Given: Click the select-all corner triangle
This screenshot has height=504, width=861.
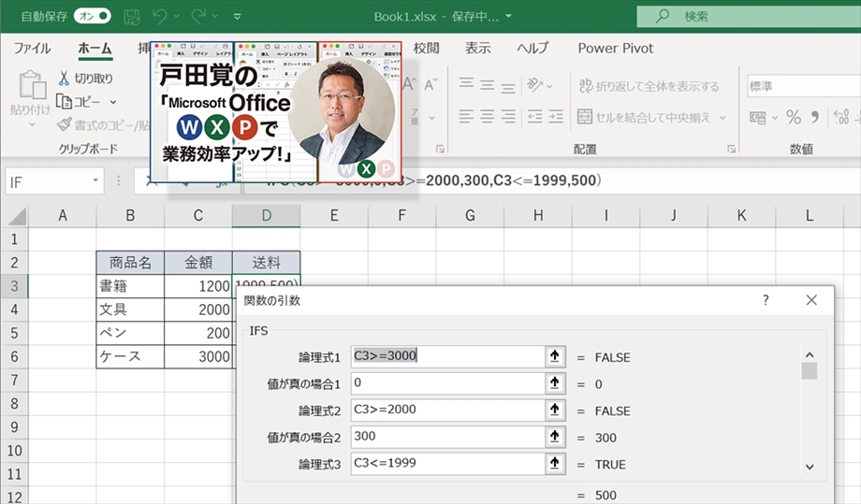Looking at the screenshot, I should [x=17, y=216].
